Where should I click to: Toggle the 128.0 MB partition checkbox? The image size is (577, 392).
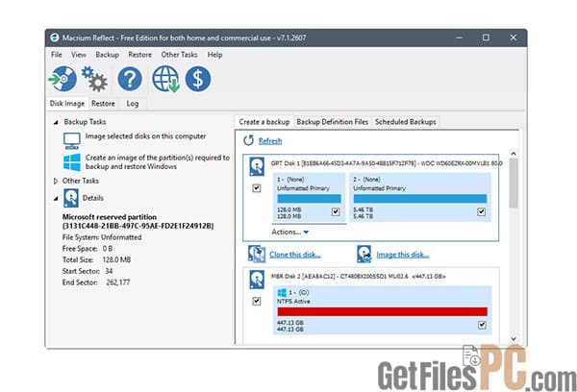point(336,211)
